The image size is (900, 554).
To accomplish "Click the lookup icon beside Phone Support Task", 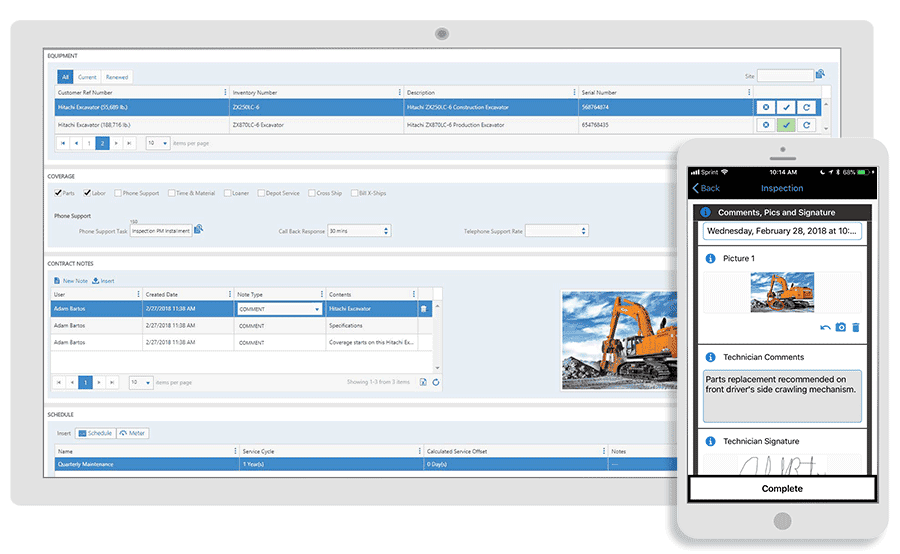I will [198, 230].
